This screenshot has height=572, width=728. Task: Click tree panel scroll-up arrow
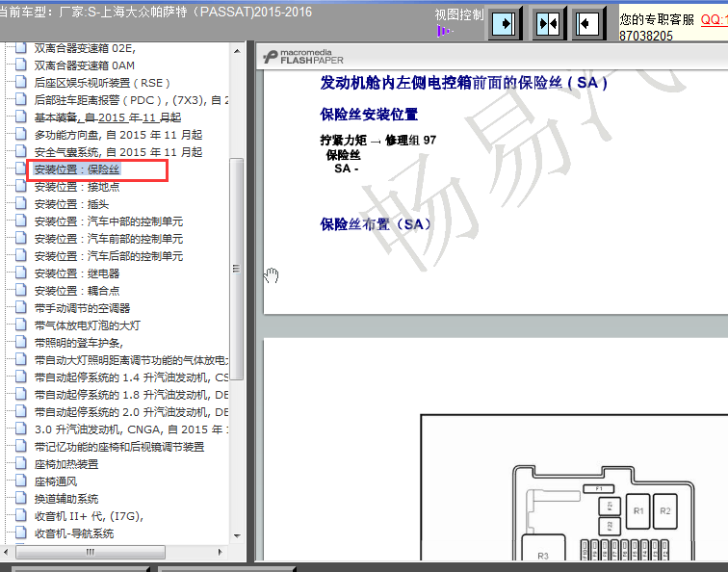point(237,51)
